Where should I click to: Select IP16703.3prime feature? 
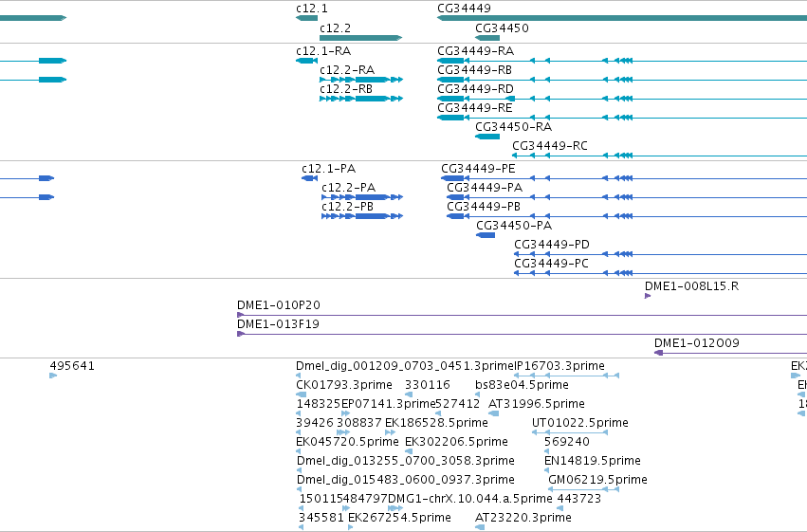click(x=567, y=376)
